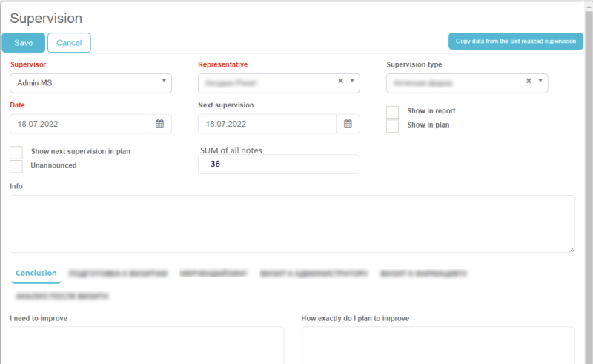Enable the Show in report checkbox
593x364 pixels.
pyautogui.click(x=393, y=111)
